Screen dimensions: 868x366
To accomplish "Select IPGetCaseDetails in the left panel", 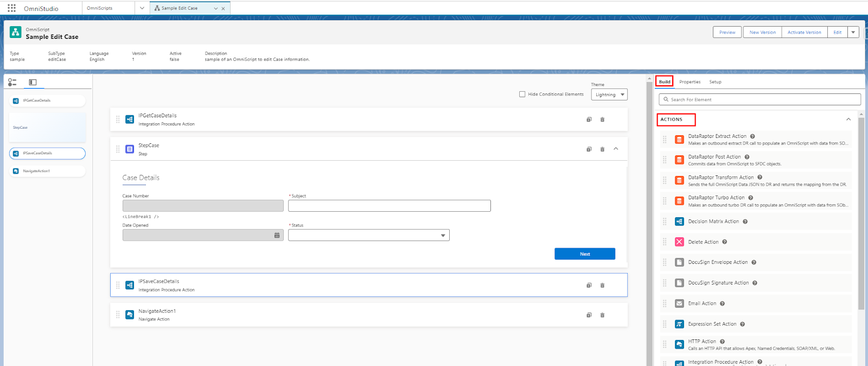I will coord(47,100).
